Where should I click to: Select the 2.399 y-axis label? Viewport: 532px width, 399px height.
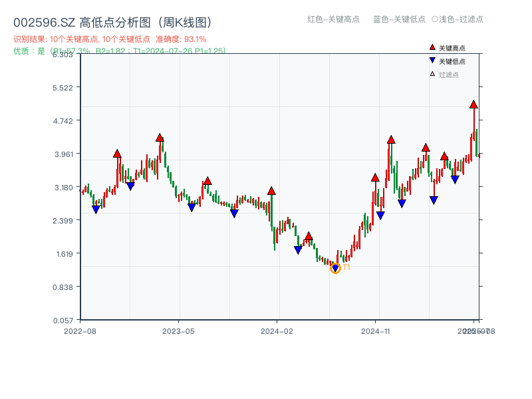point(63,221)
